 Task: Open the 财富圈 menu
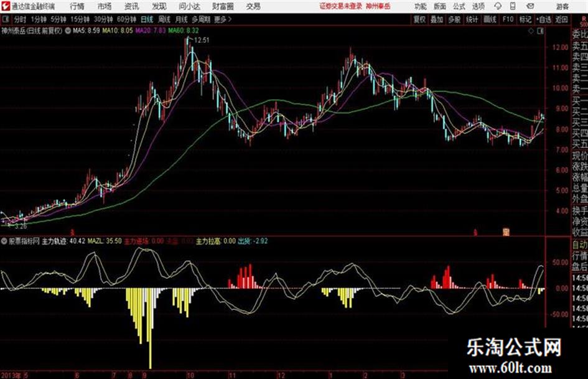[223, 6]
